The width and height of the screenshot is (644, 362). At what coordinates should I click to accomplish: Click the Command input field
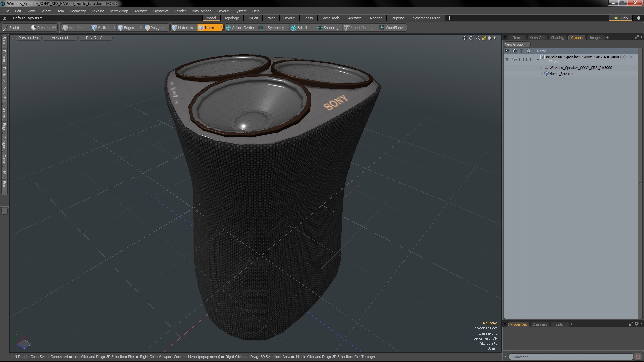570,357
